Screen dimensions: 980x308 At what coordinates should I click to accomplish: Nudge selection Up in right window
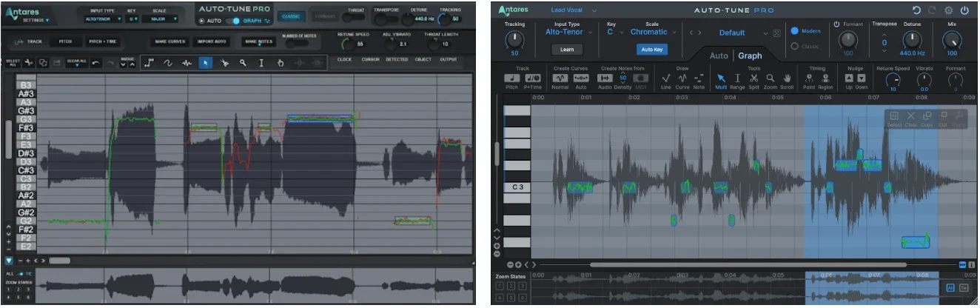850,78
